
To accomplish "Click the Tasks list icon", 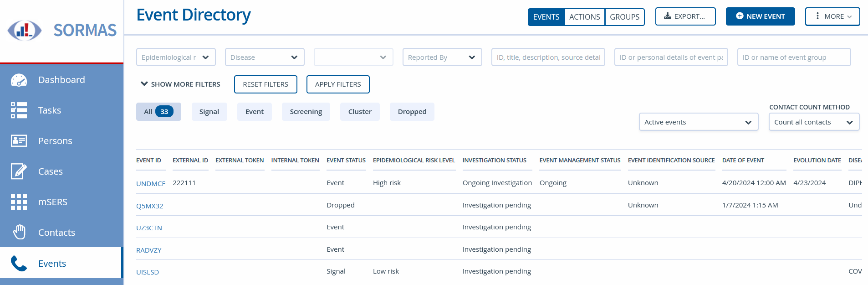I will 19,110.
